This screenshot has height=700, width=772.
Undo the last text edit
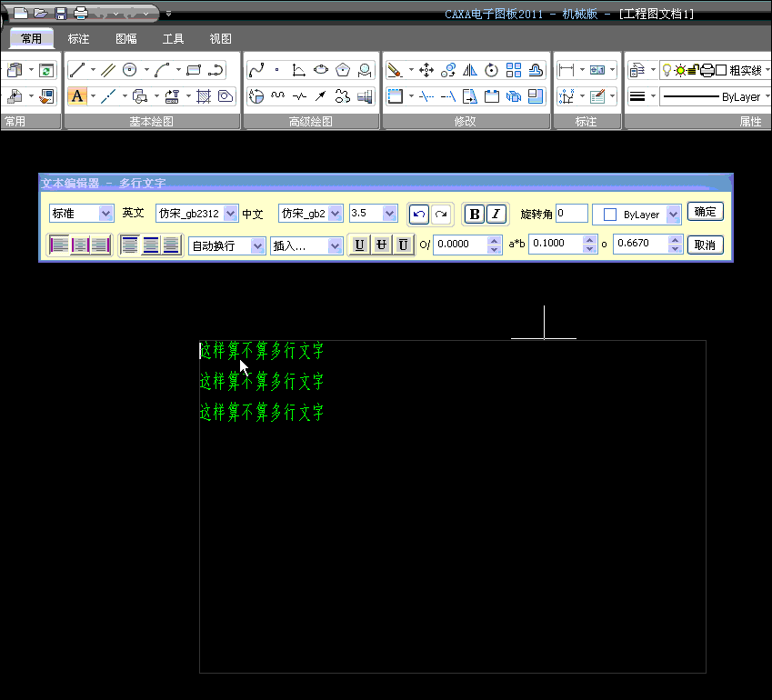(x=418, y=214)
